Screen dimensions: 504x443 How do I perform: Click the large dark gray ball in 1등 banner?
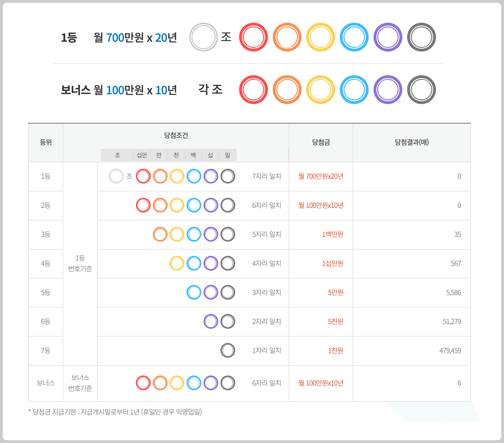(x=421, y=37)
